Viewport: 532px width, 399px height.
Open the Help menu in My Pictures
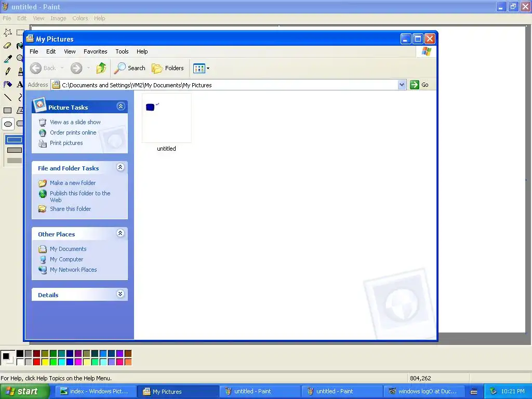click(x=142, y=51)
